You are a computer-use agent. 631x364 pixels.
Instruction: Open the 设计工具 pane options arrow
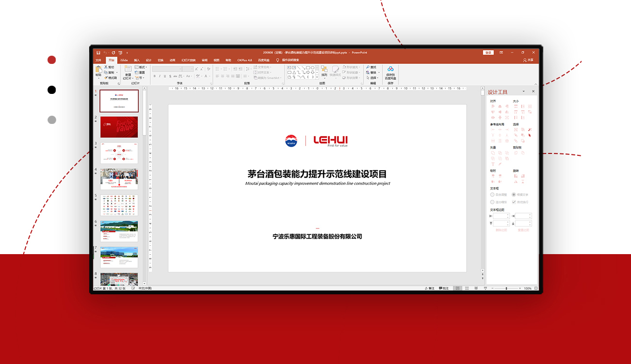pyautogui.click(x=524, y=91)
